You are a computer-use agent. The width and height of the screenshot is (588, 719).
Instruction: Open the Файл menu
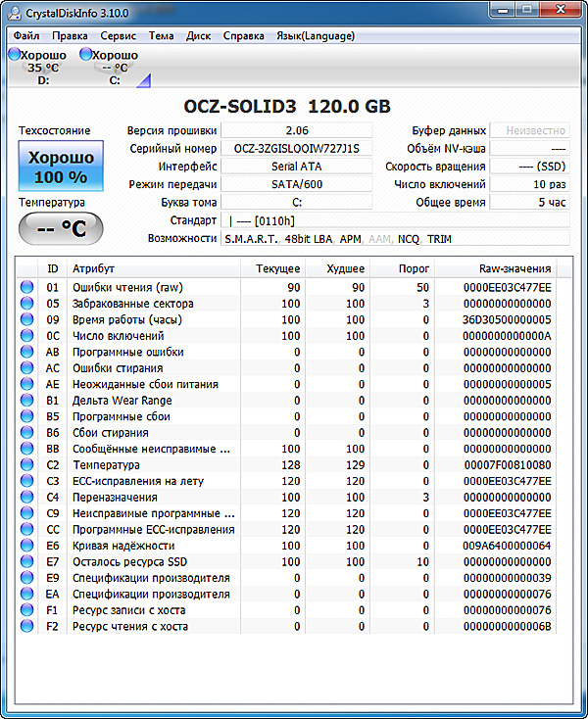tap(26, 36)
